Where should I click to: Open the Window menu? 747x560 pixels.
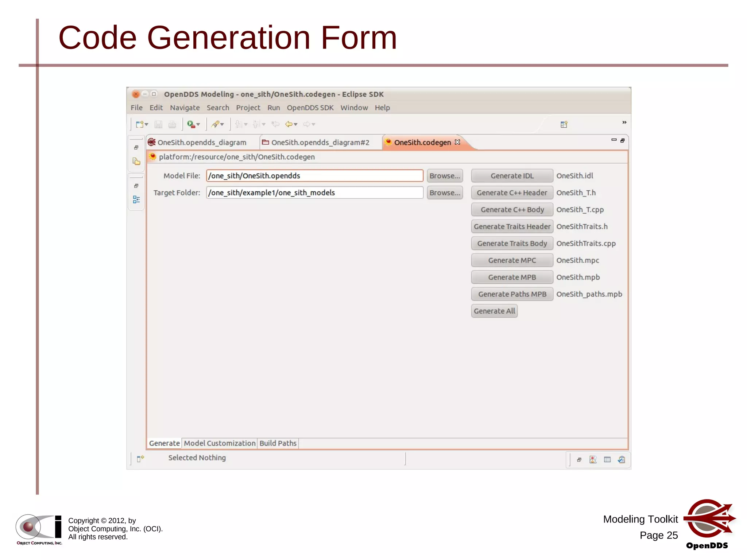click(x=354, y=108)
